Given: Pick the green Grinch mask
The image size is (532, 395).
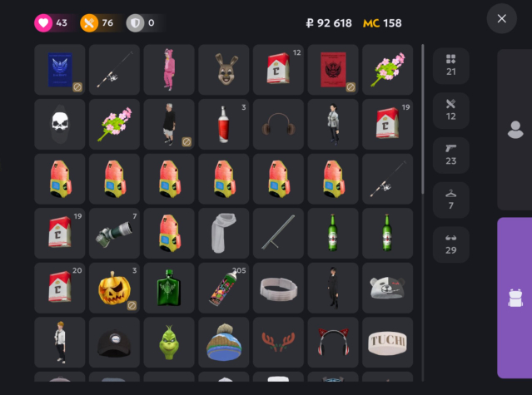Looking at the screenshot, I should [169, 342].
